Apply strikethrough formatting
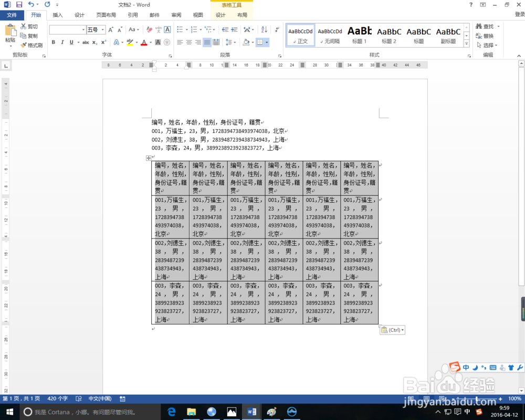 (x=86, y=42)
